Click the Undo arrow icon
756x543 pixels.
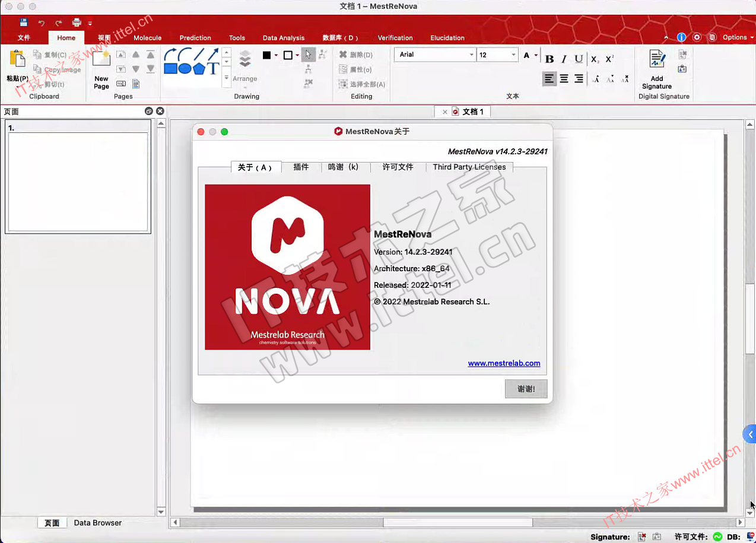pyautogui.click(x=41, y=23)
